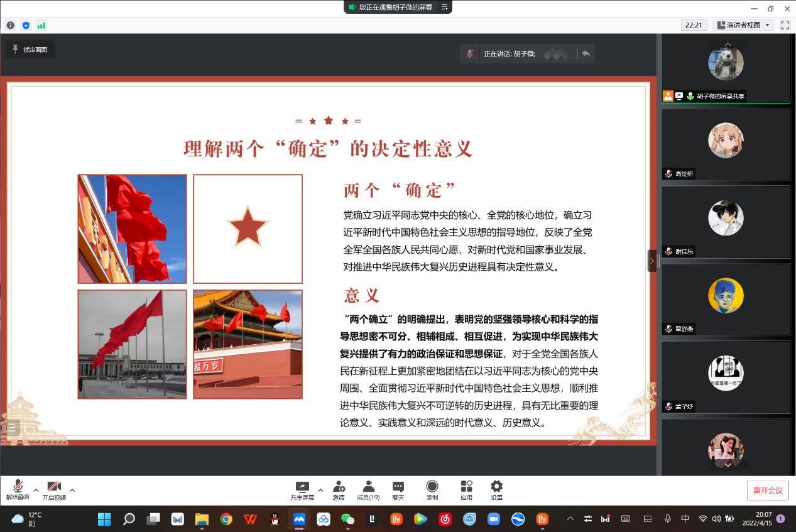Toggle 锁定画面 pin screen button
The height and width of the screenshot is (532, 796).
point(30,50)
